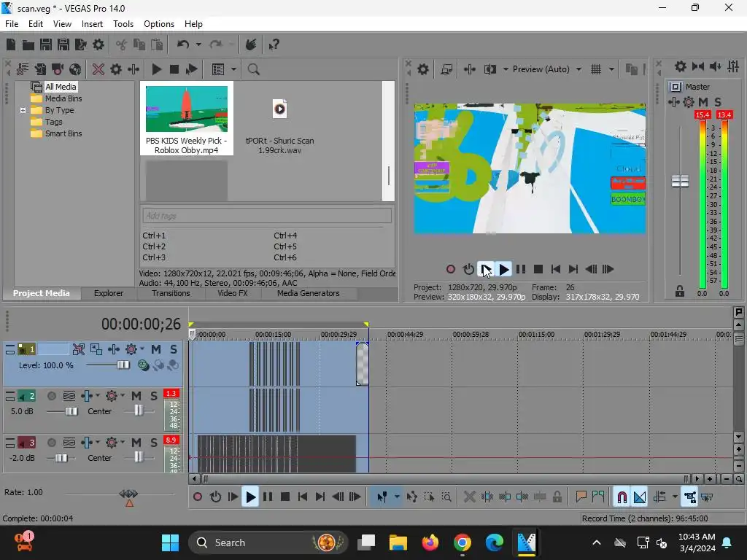747x560 pixels.
Task: Open the Undo history dropdown arrow
Action: pos(198,44)
